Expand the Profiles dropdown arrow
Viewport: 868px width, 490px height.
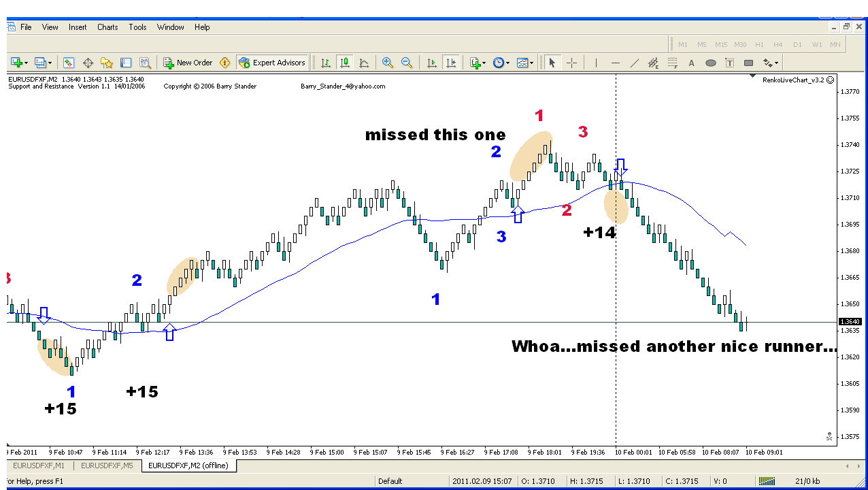click(50, 63)
